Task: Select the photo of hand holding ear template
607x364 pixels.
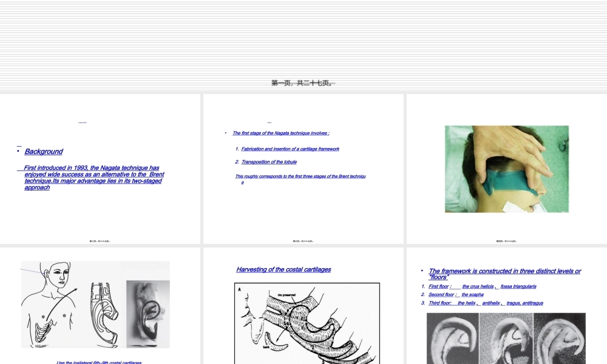Action: tap(507, 169)
